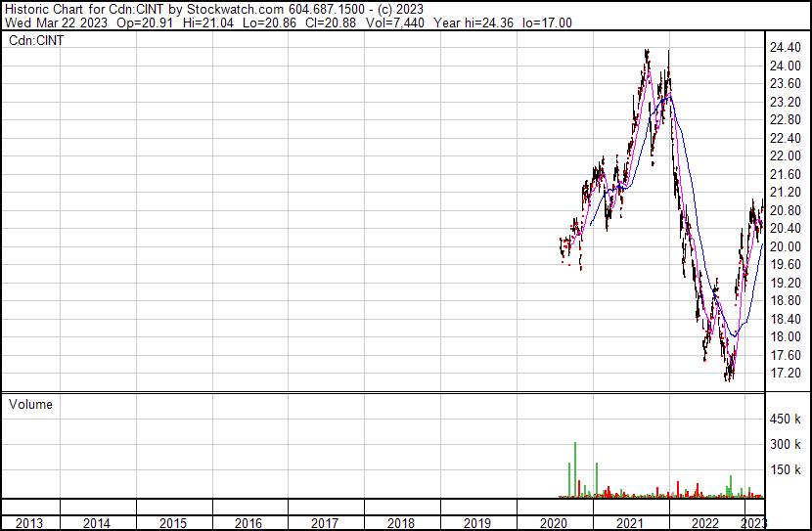Select 2019 on the time axis
Image resolution: width=812 pixels, height=531 pixels.
pos(477,523)
